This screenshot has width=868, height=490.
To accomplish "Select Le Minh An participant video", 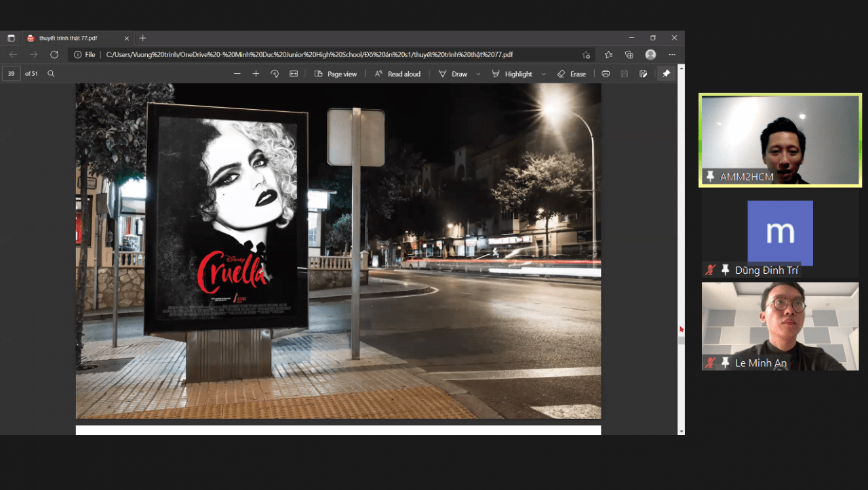I will [780, 326].
